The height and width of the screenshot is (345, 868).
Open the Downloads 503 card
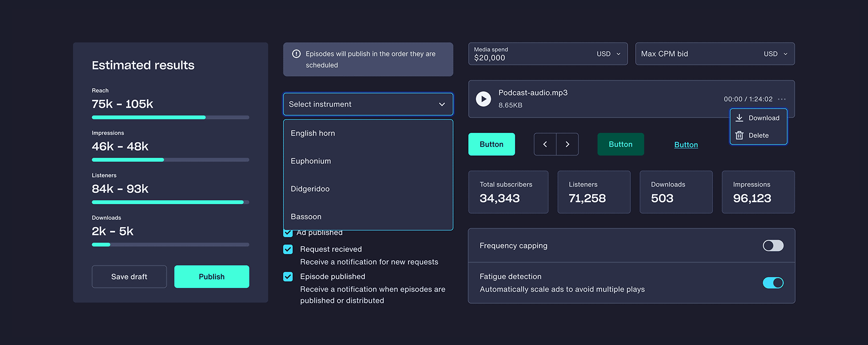tap(676, 192)
